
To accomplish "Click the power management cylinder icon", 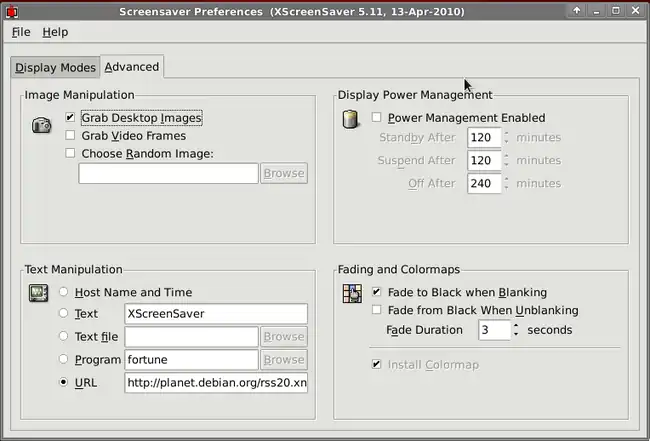I will tap(350, 121).
